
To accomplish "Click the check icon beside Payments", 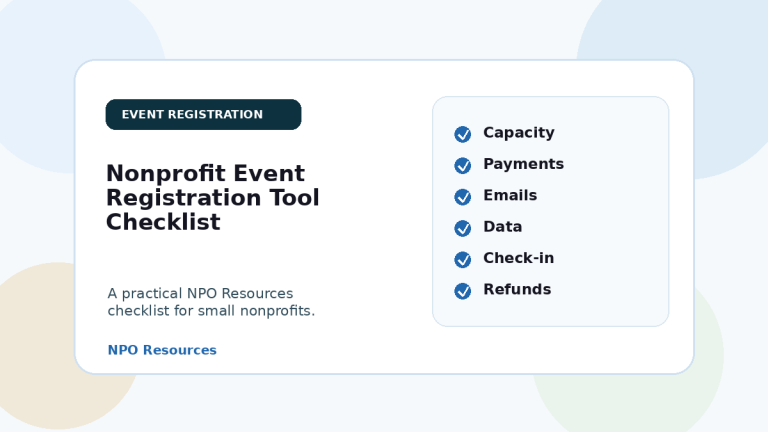I will [462, 166].
